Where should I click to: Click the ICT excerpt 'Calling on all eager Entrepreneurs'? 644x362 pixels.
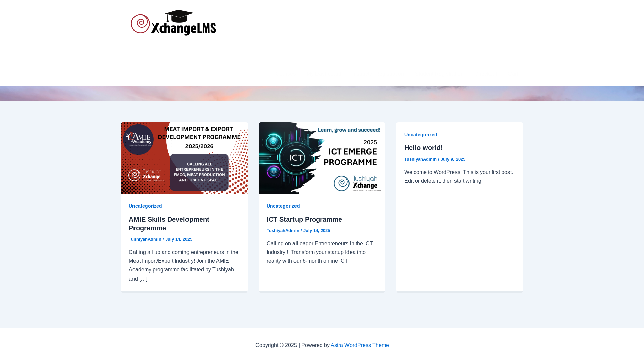(320, 252)
